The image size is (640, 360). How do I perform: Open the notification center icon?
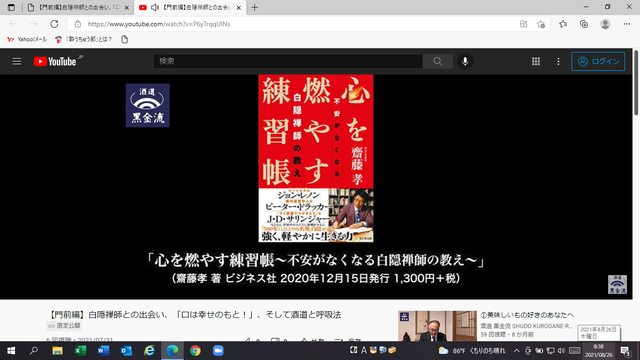coord(625,351)
